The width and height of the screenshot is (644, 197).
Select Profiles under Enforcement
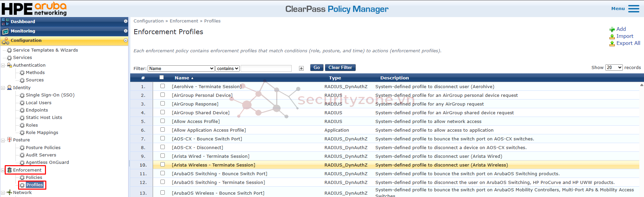pos(35,185)
